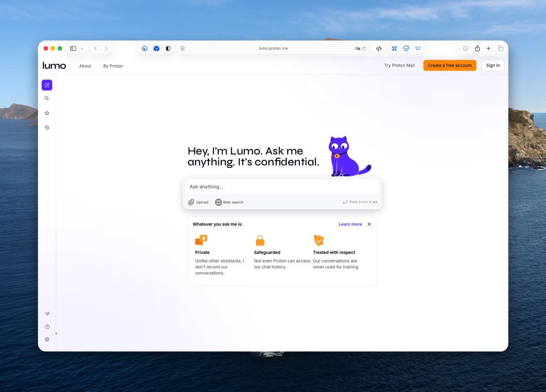Click the blue clock extension icon in the toolbar
The image size is (546, 392).
pyautogui.click(x=144, y=49)
